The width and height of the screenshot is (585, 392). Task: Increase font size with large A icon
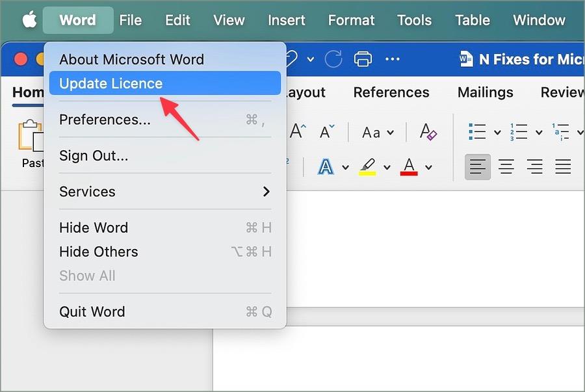click(x=298, y=131)
